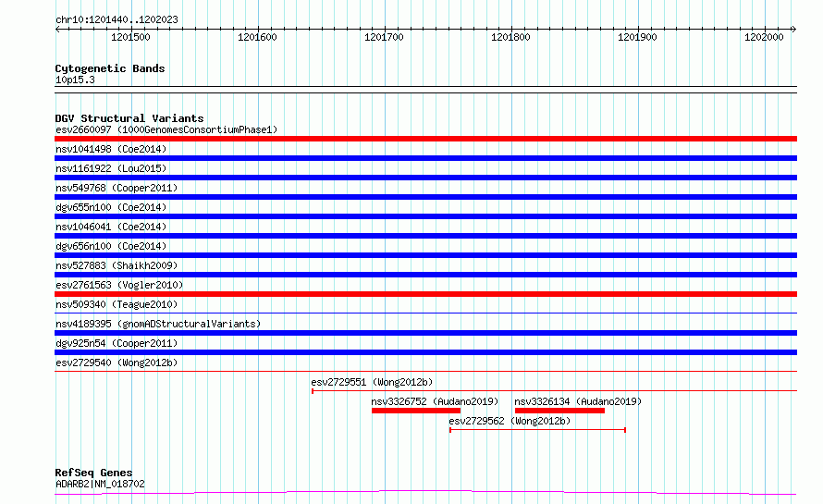Viewport: 823px width, 504px height.
Task: Click the nsv3326134 red bar
Action: tap(559, 411)
